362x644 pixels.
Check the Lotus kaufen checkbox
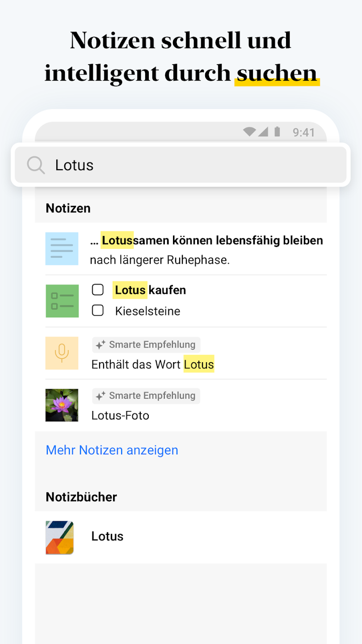pos(98,290)
